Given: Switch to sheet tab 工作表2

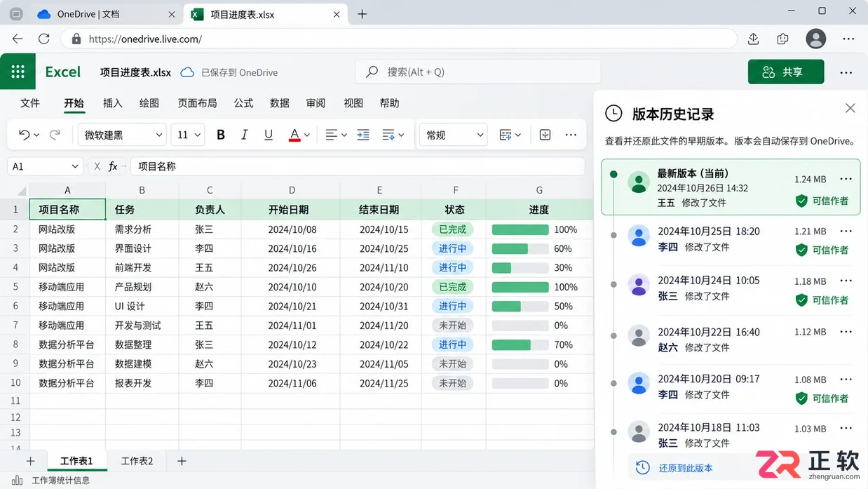Looking at the screenshot, I should [x=137, y=461].
